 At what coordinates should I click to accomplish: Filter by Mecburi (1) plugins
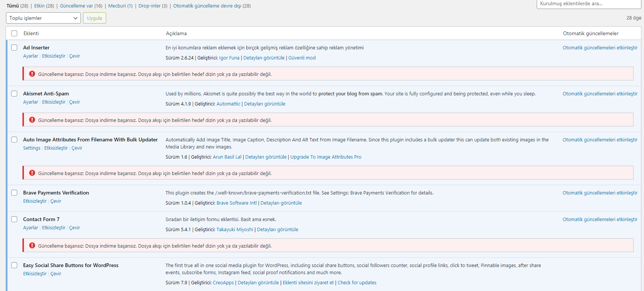pyautogui.click(x=120, y=6)
